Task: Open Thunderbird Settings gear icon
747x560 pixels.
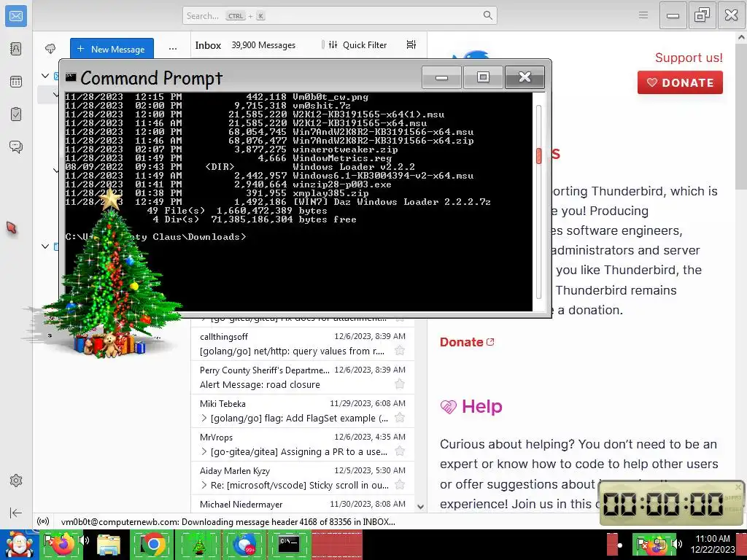Action: (16, 481)
